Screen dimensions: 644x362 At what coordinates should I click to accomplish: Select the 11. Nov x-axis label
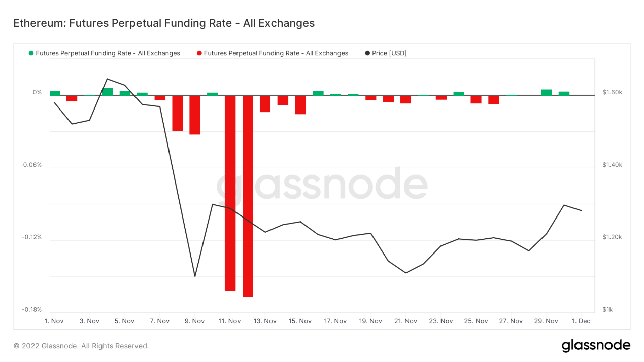point(229,321)
